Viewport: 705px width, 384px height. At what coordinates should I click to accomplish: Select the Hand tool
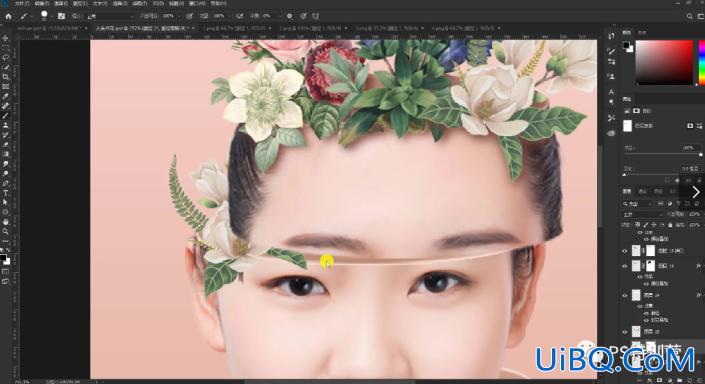pos(5,222)
